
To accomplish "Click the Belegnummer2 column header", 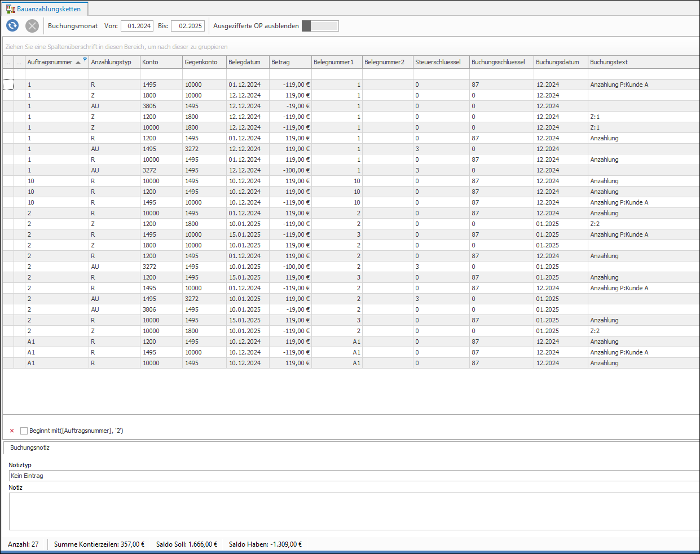I will [x=388, y=62].
